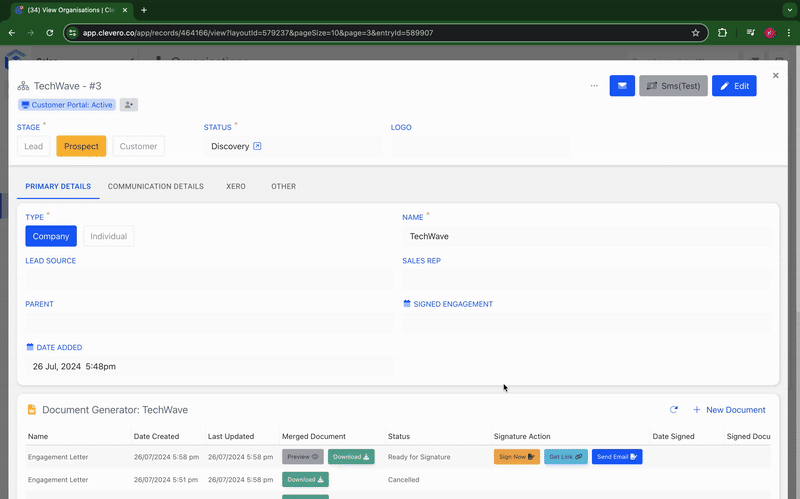Viewport: 800px width, 499px height.
Task: Open the media control icon in Chrome toolbar
Action: (x=751, y=33)
